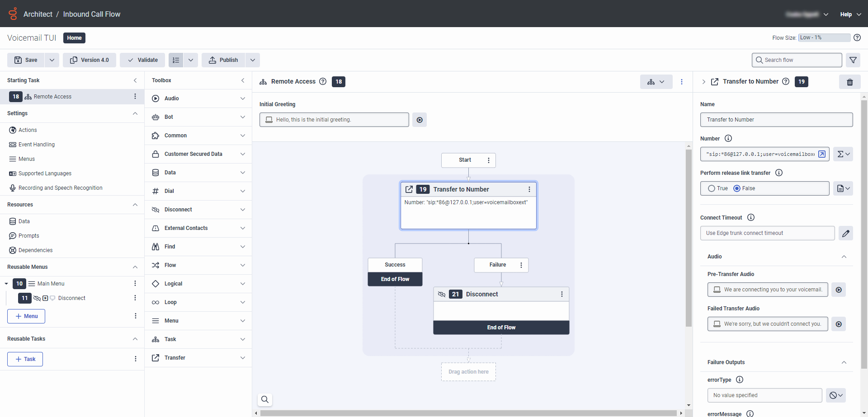The height and width of the screenshot is (417, 868).
Task: Play the Pre-Transfer Audio prompt
Action: (x=839, y=290)
